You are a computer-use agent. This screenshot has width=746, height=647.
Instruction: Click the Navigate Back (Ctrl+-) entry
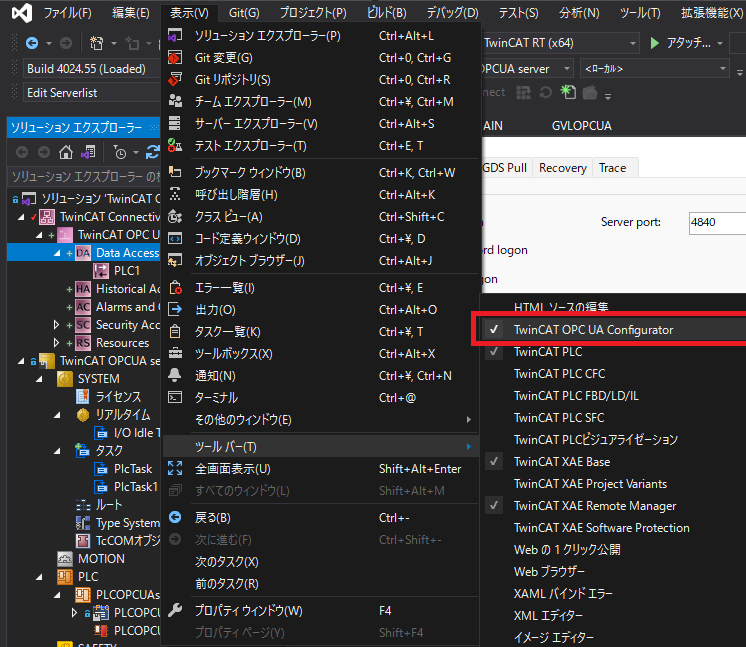320,518
